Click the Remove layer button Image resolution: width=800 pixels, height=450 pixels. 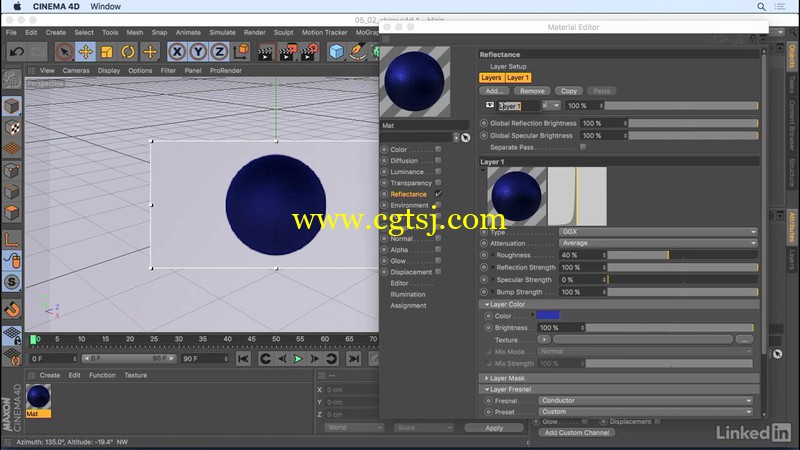[x=532, y=91]
